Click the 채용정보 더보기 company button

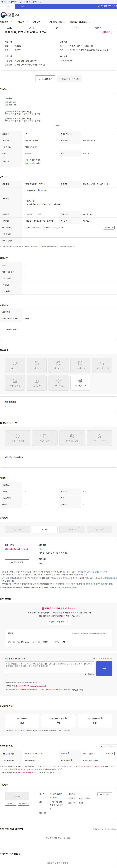[105, 794]
